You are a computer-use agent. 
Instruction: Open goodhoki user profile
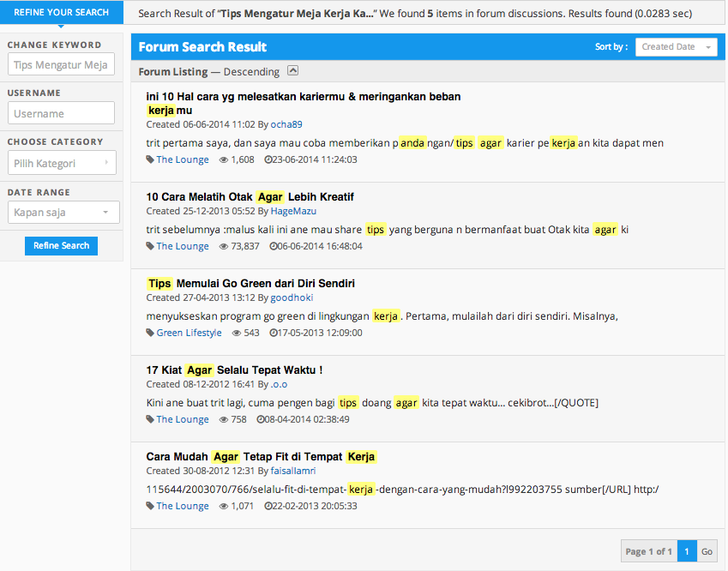coord(292,298)
